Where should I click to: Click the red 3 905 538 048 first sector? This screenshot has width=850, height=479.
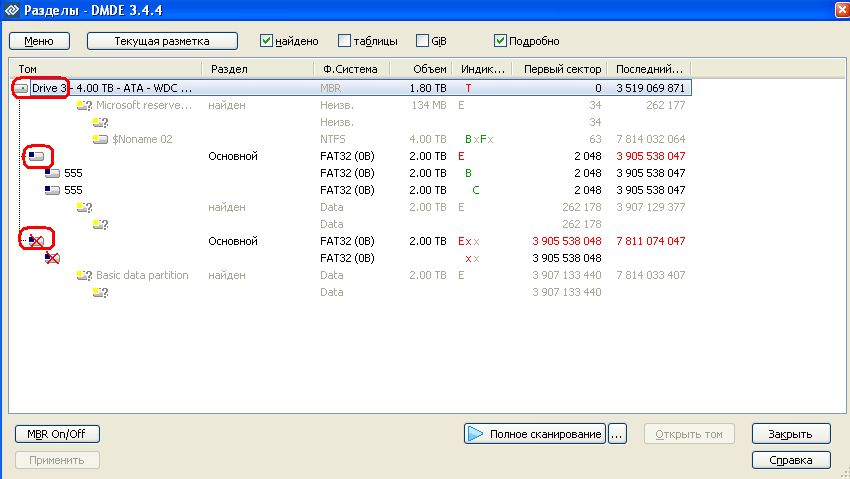(x=566, y=241)
